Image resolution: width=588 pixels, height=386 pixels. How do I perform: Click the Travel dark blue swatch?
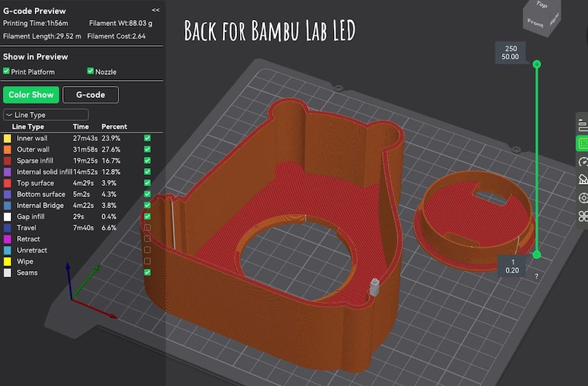pos(7,228)
